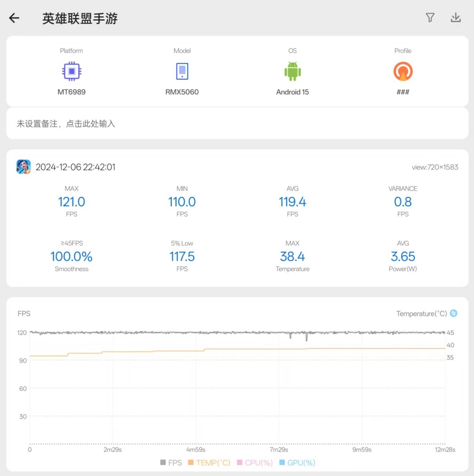
Task: Toggle the CPU(%) legend series
Action: coord(255,463)
